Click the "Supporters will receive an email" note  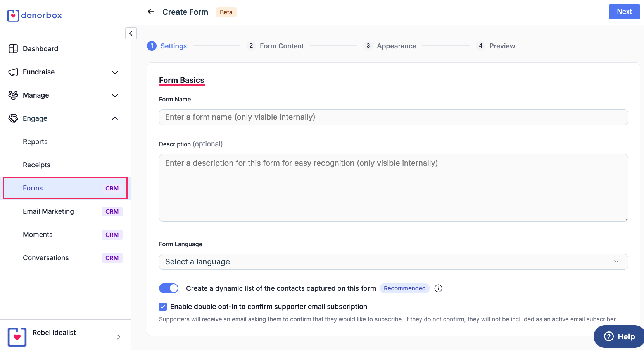[388, 319]
